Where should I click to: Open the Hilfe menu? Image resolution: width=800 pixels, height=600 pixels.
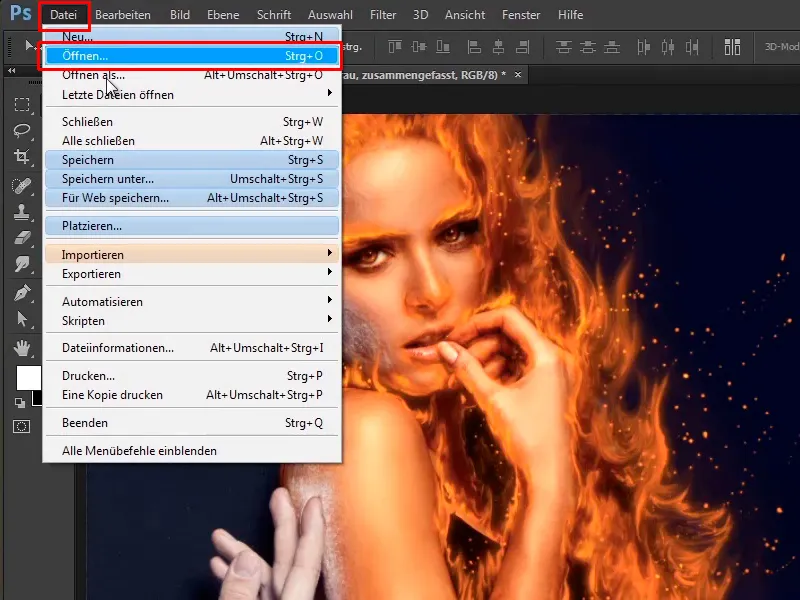pos(570,15)
